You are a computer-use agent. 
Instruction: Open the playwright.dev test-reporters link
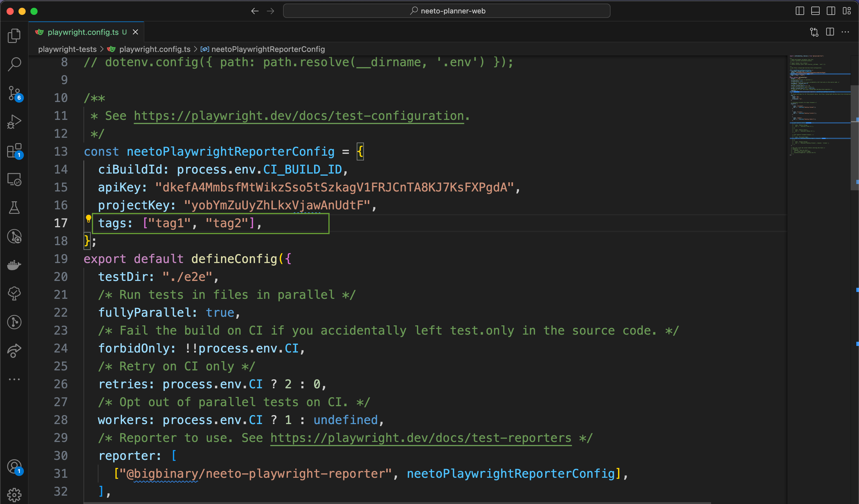(421, 438)
